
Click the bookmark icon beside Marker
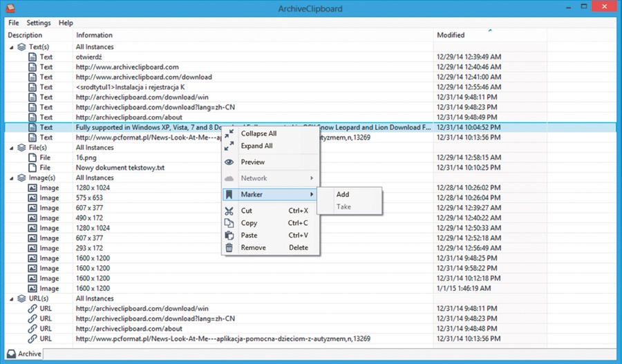(229, 195)
